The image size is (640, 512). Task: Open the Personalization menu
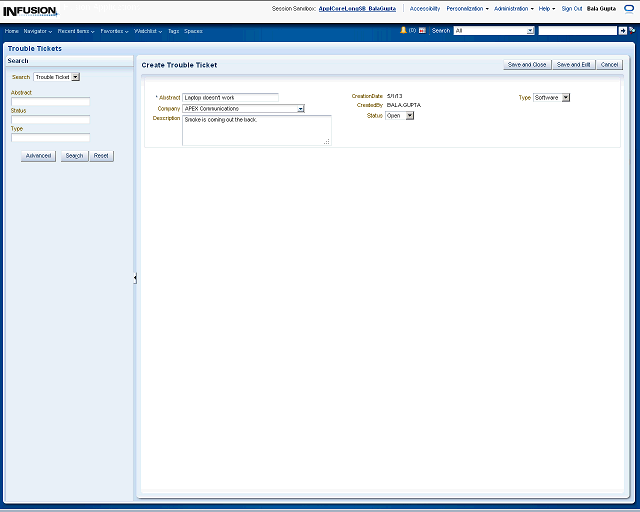click(x=467, y=8)
